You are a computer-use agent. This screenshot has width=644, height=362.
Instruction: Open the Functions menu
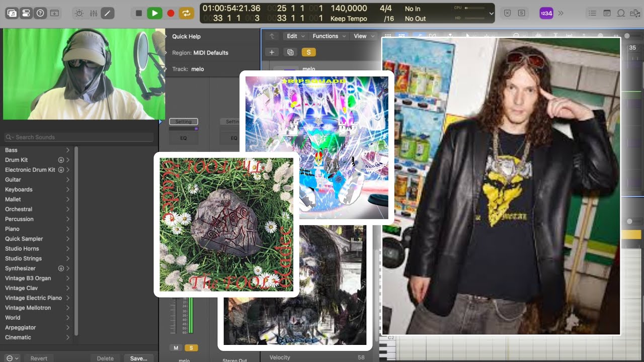tap(329, 36)
